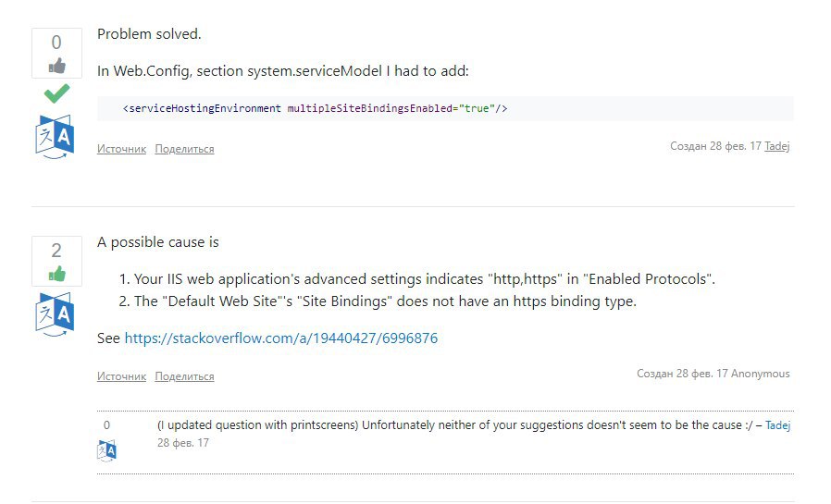Click the translate icon under first answer
Viewport: 831px width, 504px height.
pyautogui.click(x=55, y=137)
